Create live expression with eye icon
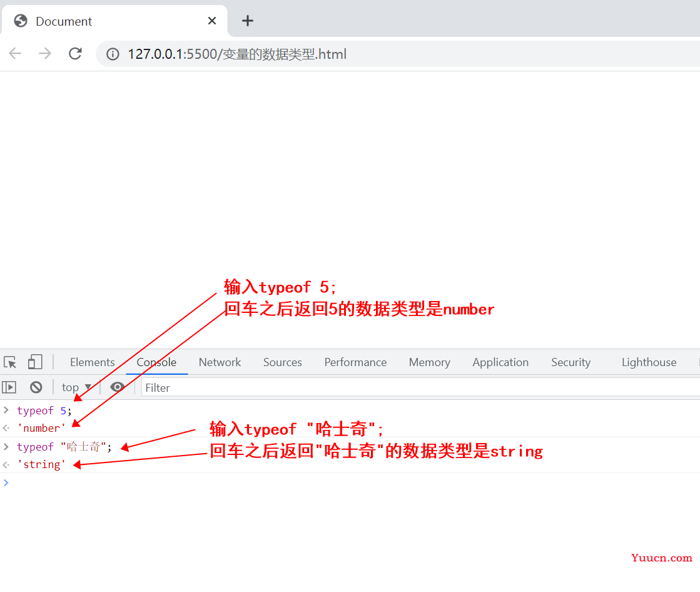The height and width of the screenshot is (592, 700). coord(118,387)
